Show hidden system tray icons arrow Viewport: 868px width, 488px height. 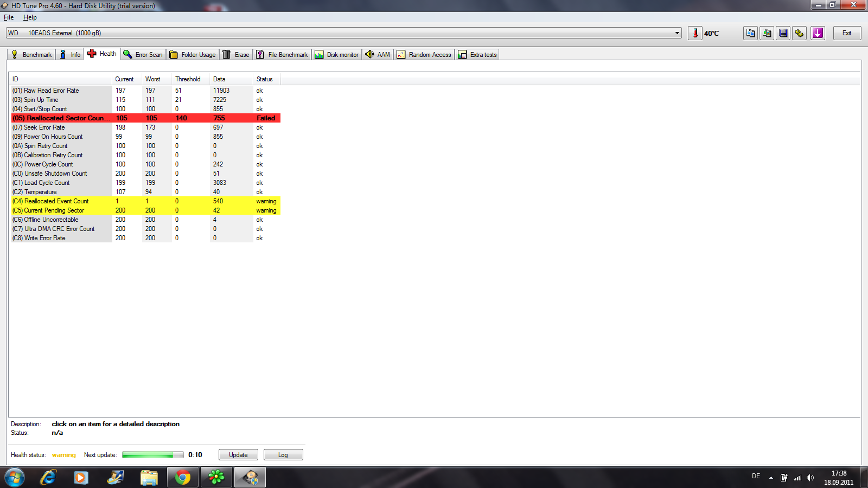(771, 478)
